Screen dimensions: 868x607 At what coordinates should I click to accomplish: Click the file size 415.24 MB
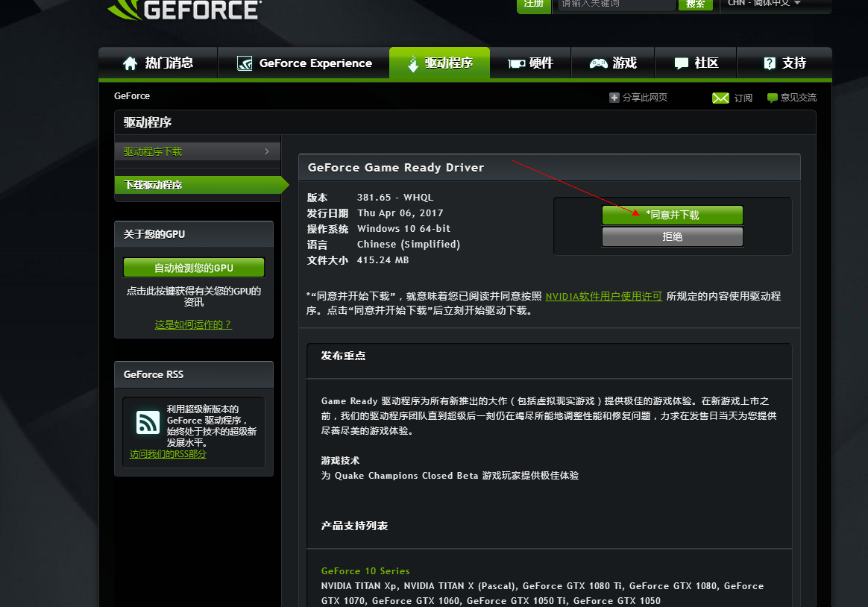coord(383,260)
